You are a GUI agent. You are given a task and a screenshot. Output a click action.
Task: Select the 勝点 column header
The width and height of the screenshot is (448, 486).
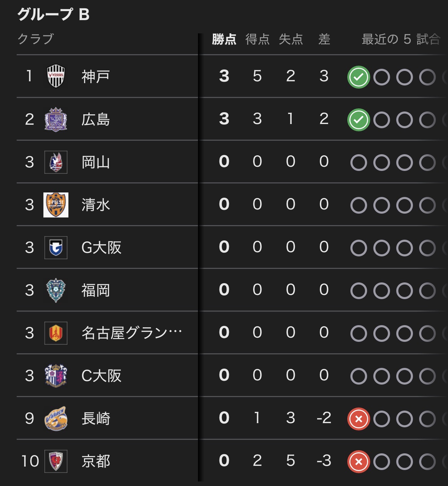pos(224,39)
